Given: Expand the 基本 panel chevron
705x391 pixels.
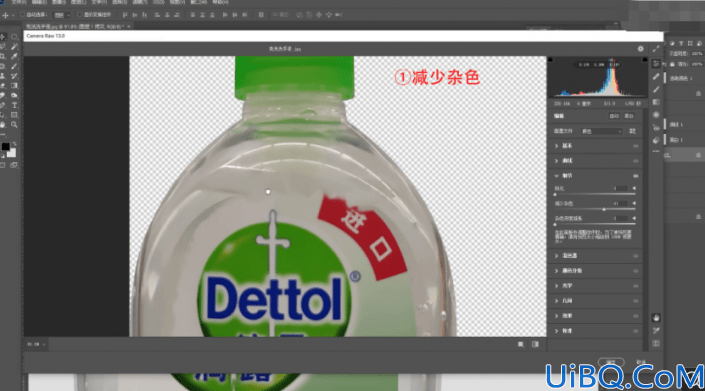Looking at the screenshot, I should point(556,146).
